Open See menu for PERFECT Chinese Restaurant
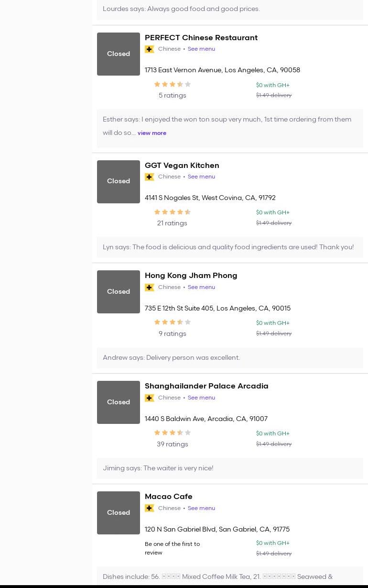The height and width of the screenshot is (588, 368). pos(201,49)
